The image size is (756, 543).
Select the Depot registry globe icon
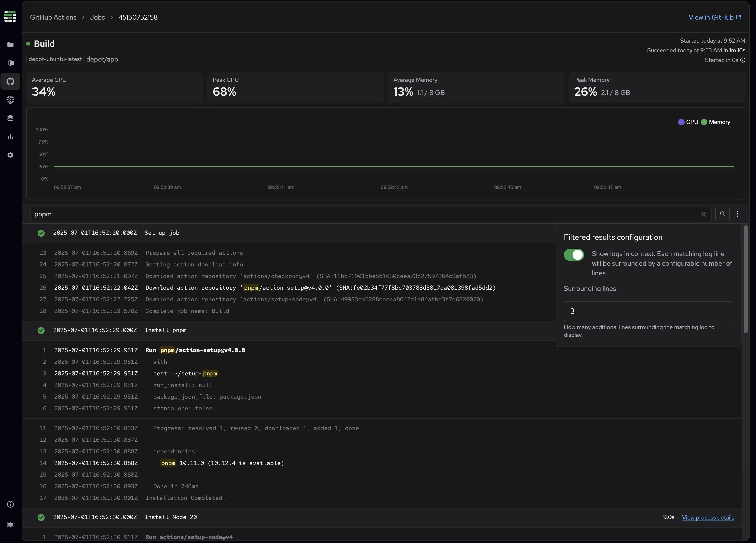10,100
